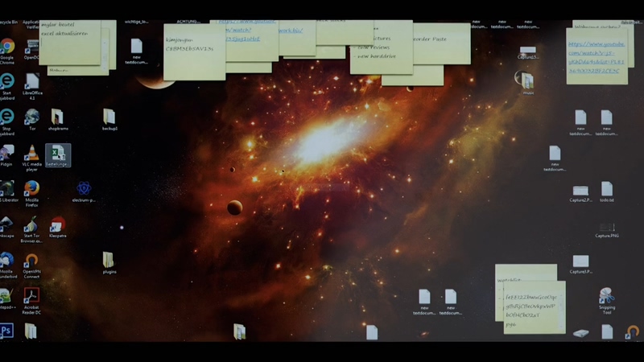Screen dimensions: 644x362
Task: Open the plugins folder
Action: pos(109,263)
